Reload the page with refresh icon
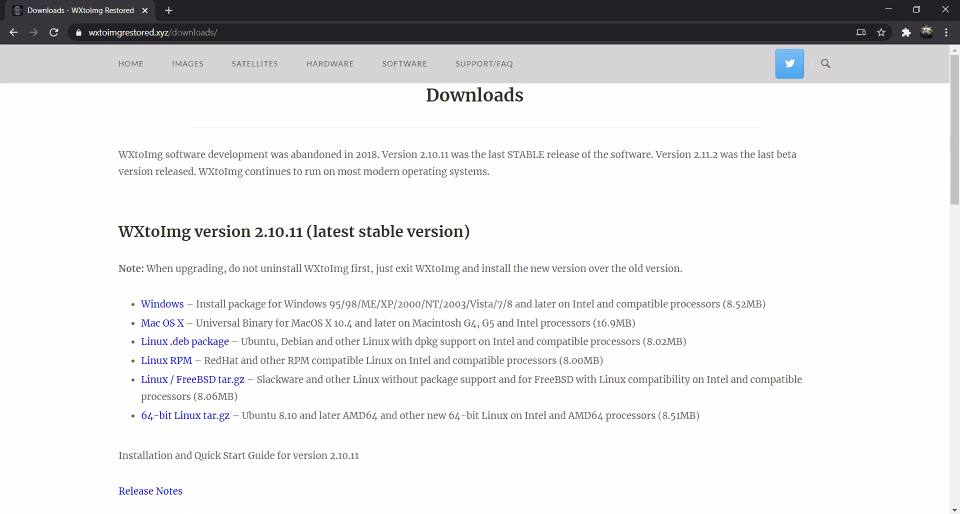 coord(54,32)
